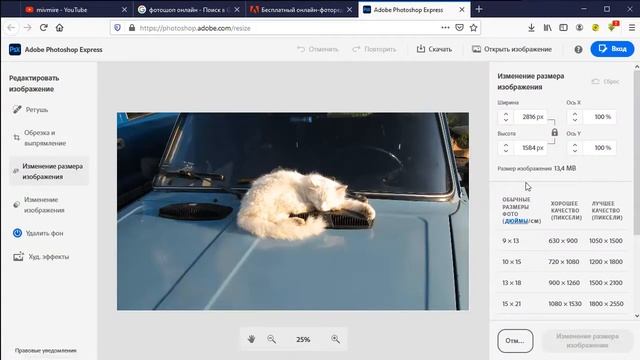Select the 15 × 21 photo size
This screenshot has width=640, height=360.
coord(511,304)
